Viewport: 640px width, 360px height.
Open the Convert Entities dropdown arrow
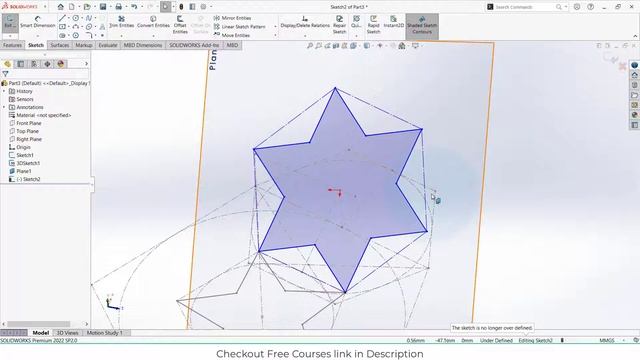point(153,36)
